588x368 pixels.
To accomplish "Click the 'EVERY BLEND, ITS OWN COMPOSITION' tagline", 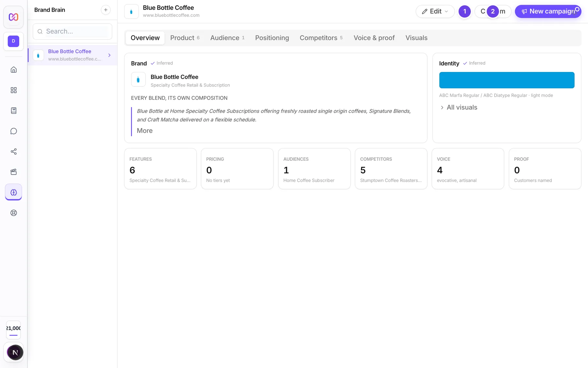I will click(x=179, y=98).
